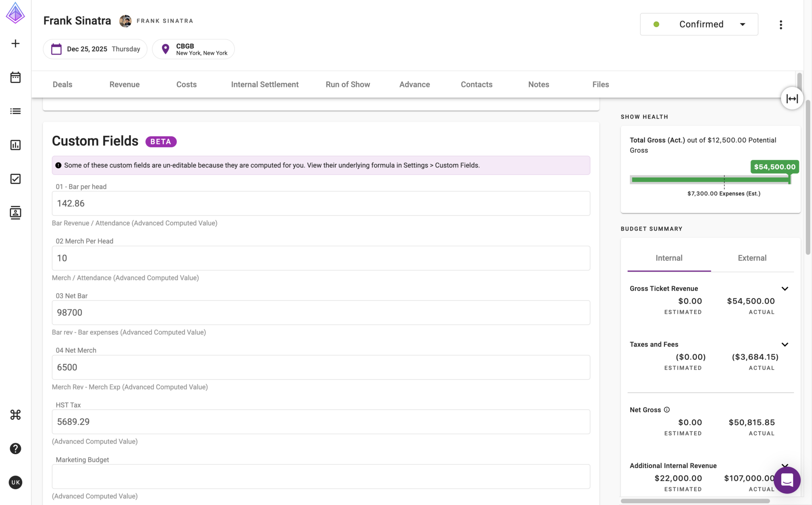Open the Run of Show tab
Image resolution: width=812 pixels, height=505 pixels.
(x=348, y=84)
